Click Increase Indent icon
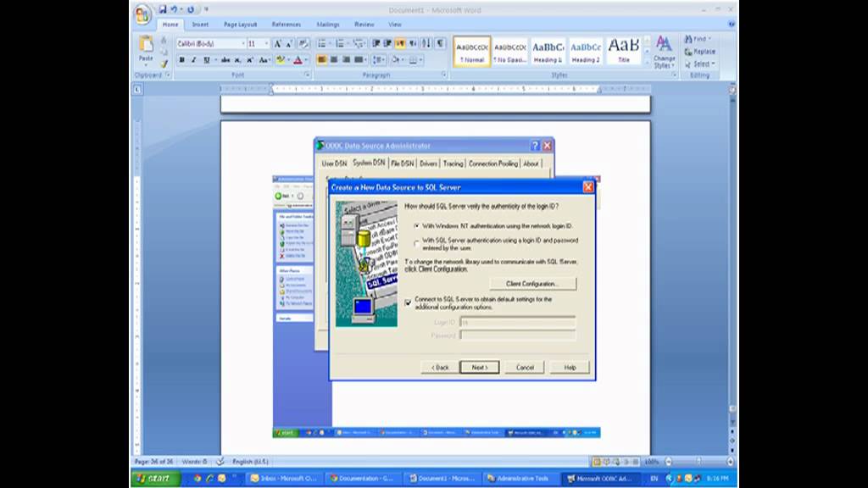The image size is (868, 488). coord(387,44)
